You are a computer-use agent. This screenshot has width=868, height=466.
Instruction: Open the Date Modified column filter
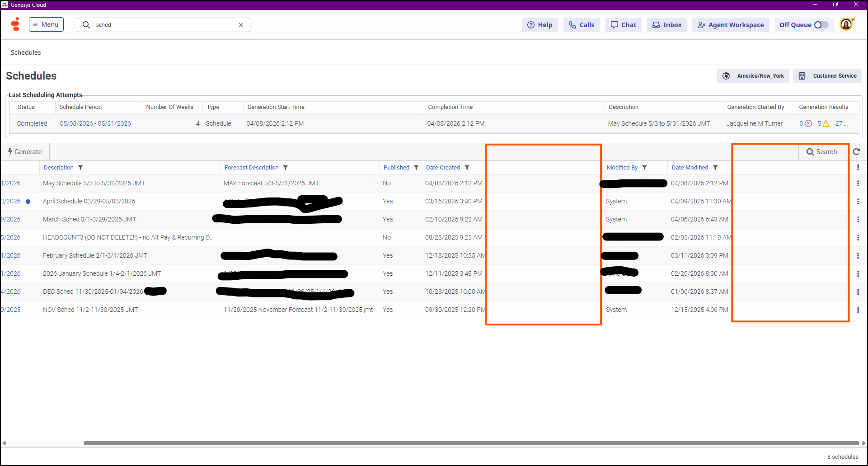coord(715,168)
